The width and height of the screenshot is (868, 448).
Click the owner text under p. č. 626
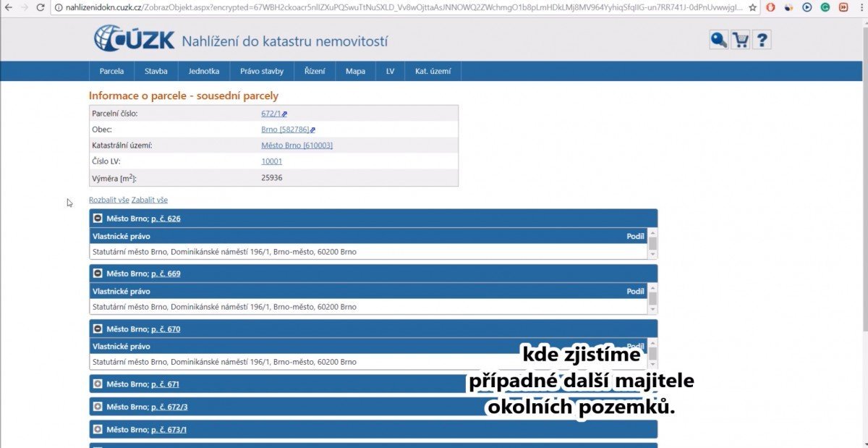[x=224, y=252]
